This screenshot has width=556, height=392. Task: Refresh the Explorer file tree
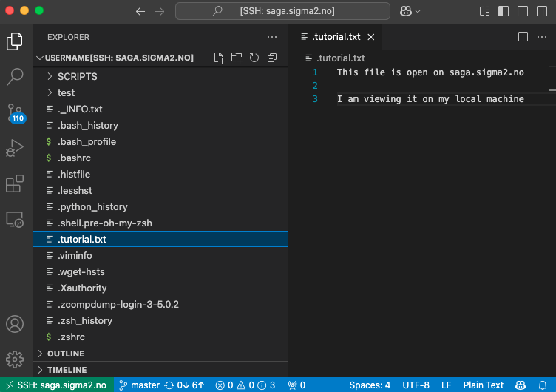(254, 58)
